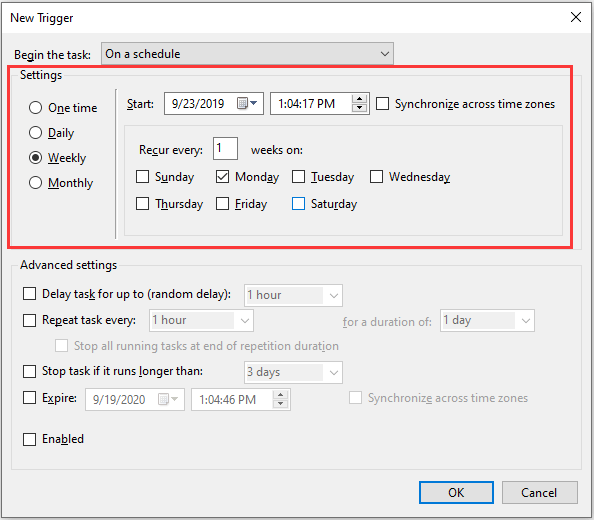Toggle the Enabled checkbox
This screenshot has height=520, width=594.
(x=30, y=439)
